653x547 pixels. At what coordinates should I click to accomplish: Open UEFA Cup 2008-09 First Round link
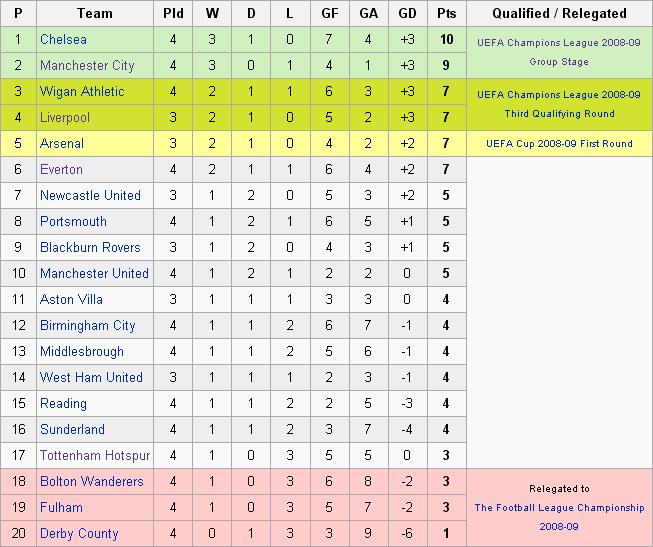tap(559, 144)
